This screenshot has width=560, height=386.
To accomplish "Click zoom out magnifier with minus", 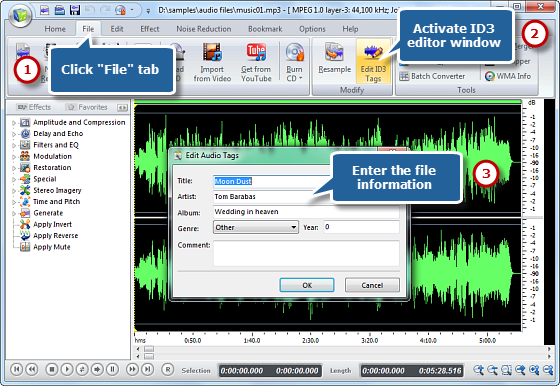I will coord(492,370).
